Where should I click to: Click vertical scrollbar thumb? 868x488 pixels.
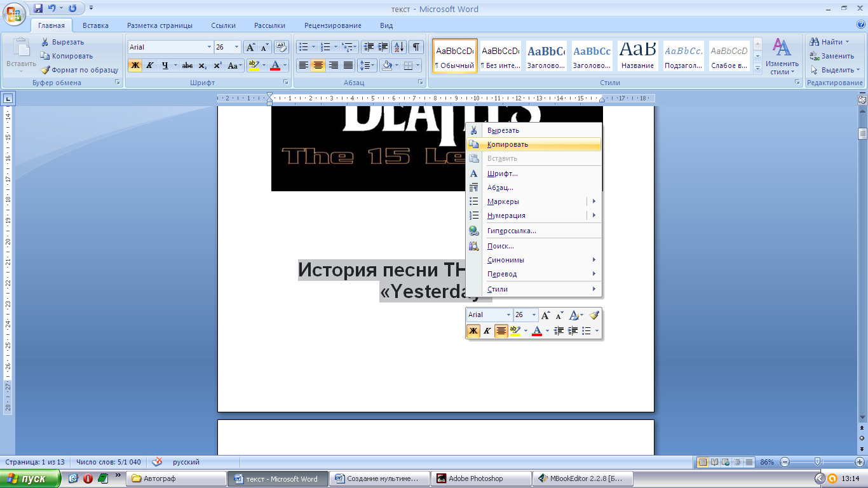862,133
